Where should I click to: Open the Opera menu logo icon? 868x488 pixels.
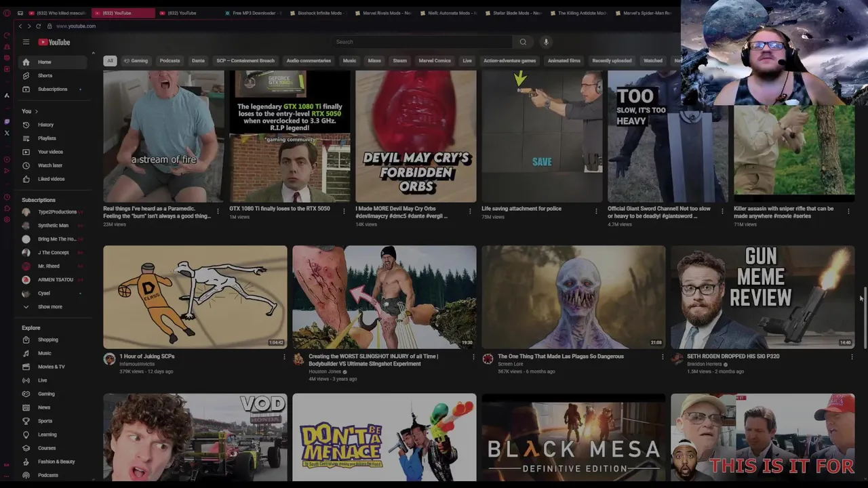7,13
